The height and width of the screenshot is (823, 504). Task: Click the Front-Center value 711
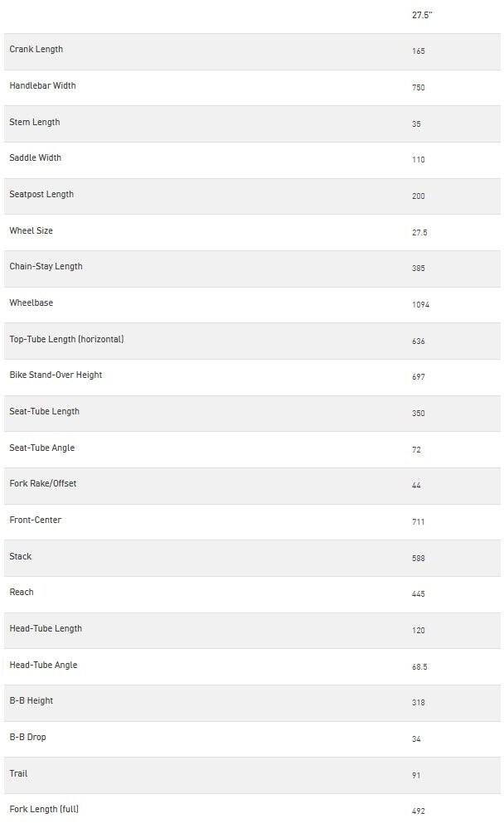click(x=418, y=522)
